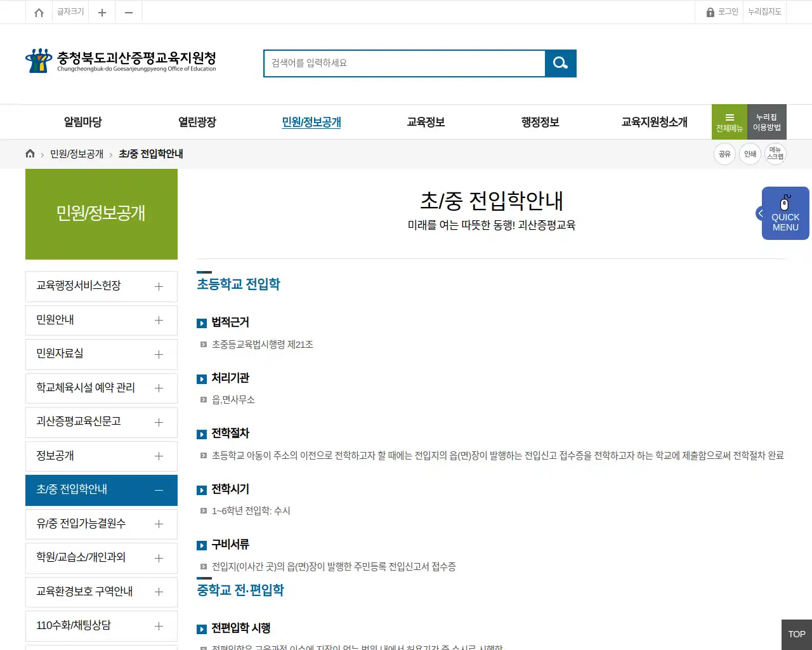Focus the 검색어를 입력하세요 search field
This screenshot has width=812, height=650.
pos(405,63)
